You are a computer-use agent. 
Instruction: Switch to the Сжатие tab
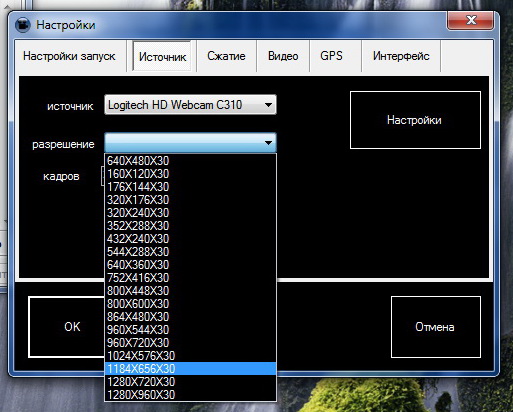226,56
